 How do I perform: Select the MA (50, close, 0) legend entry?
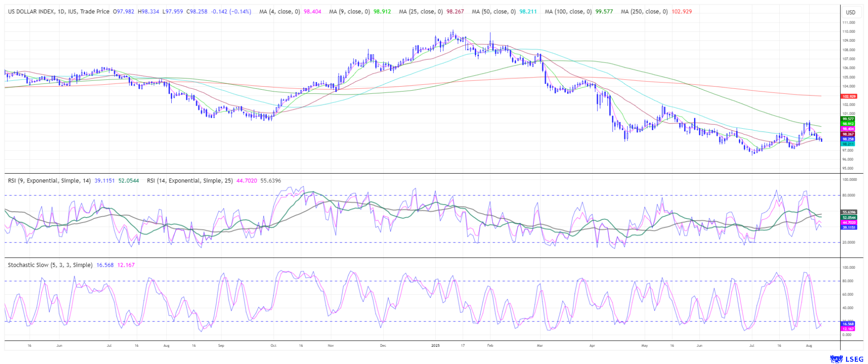tap(494, 12)
